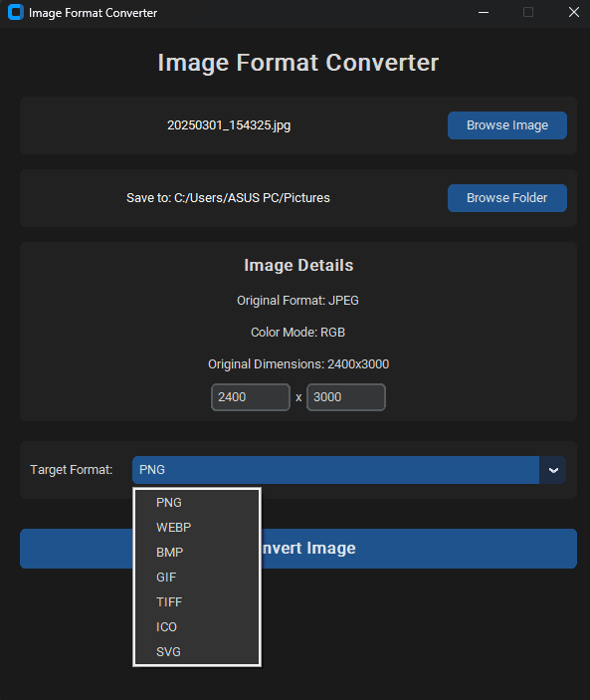The image size is (590, 700).
Task: Choose PNG from the format list
Action: tap(197, 503)
